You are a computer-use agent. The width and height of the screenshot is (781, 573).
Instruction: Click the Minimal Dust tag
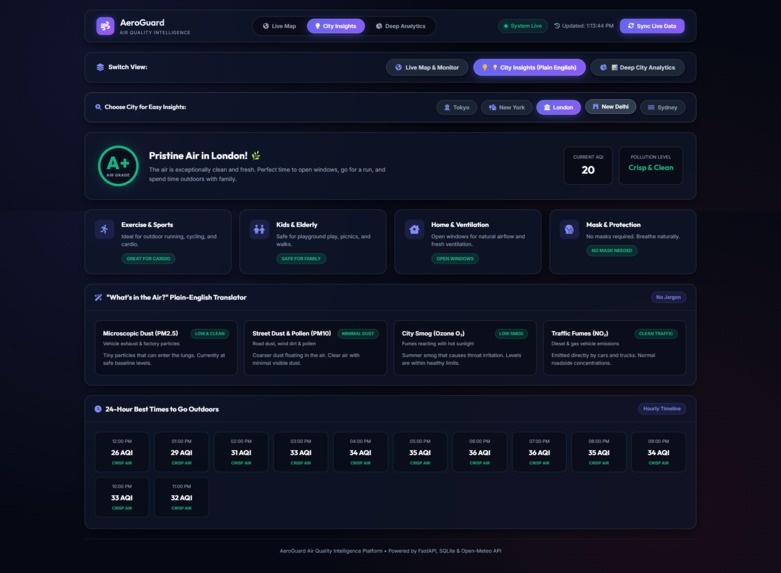[x=358, y=334]
